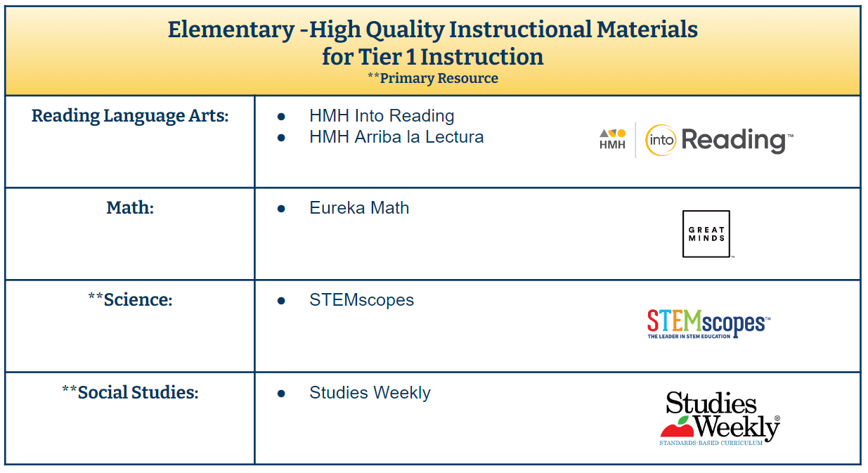The width and height of the screenshot is (868, 473).
Task: Click the STEMscopes colorful logo
Action: [708, 324]
